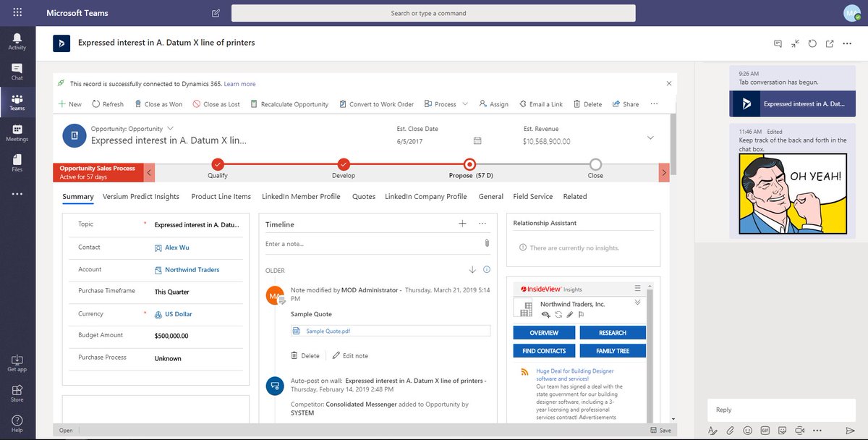Open the tab in a pop-out window
868x440 pixels.
[x=830, y=43]
